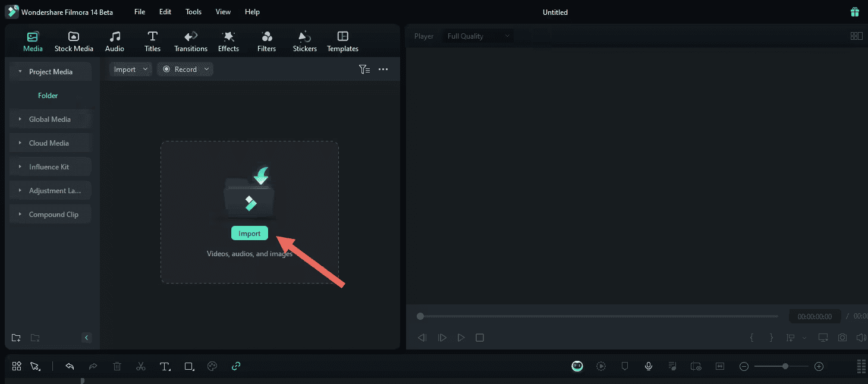Click the delete folder icon
The height and width of the screenshot is (384, 868).
[x=35, y=338]
